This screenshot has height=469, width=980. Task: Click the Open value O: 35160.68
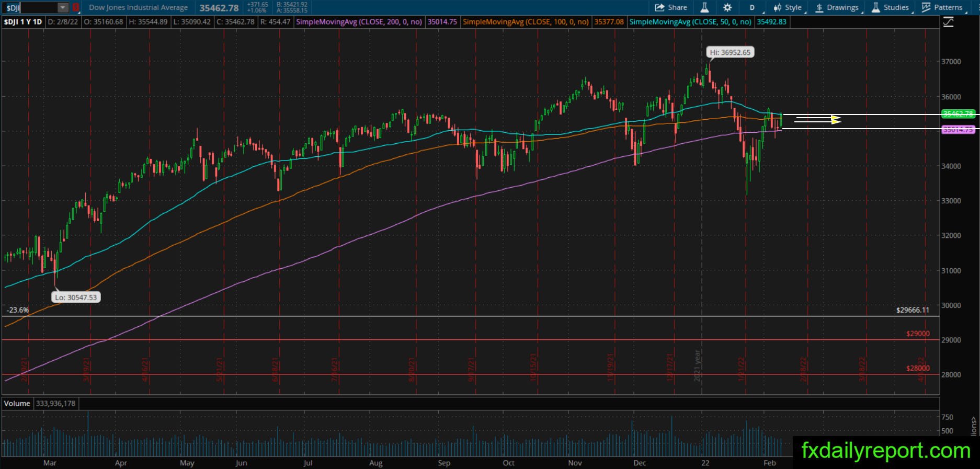104,22
